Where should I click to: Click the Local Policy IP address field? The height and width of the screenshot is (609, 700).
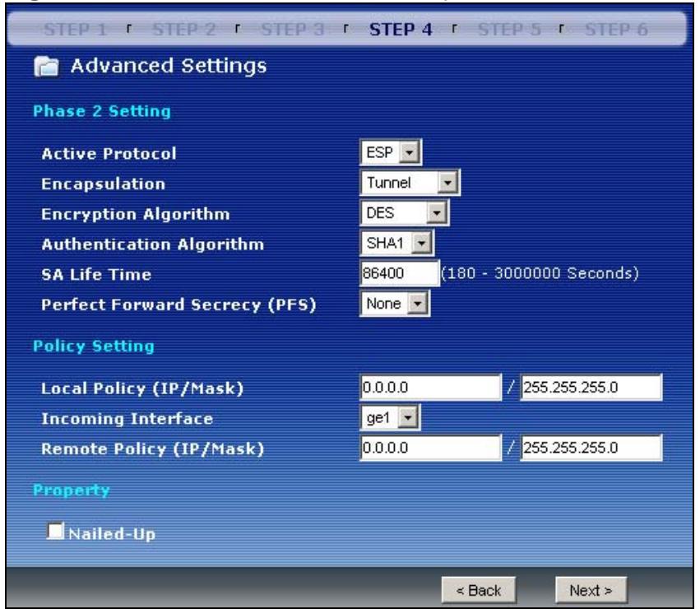click(431, 387)
